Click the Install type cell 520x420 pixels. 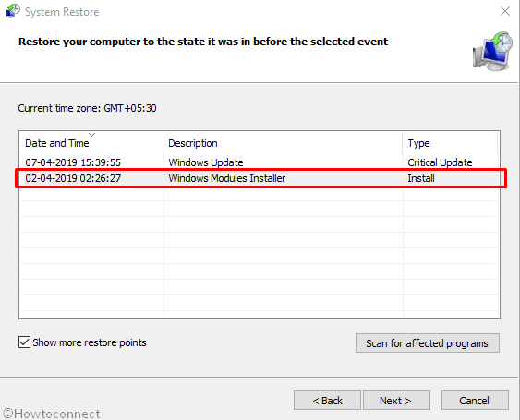421,178
